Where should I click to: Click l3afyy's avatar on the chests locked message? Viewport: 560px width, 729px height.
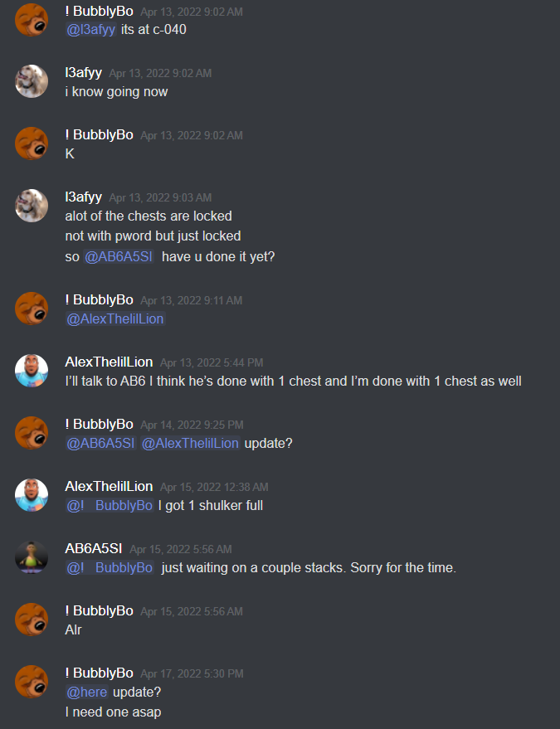(x=32, y=206)
